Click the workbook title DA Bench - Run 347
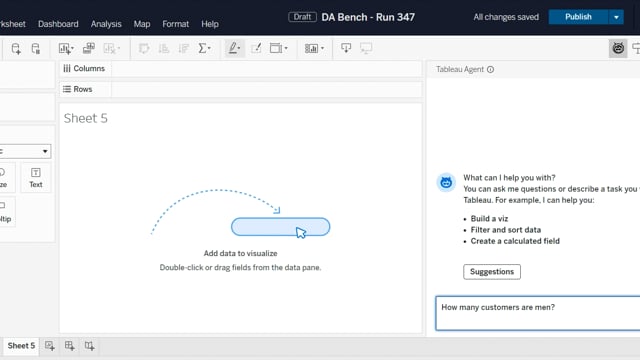The image size is (640, 360). click(368, 17)
